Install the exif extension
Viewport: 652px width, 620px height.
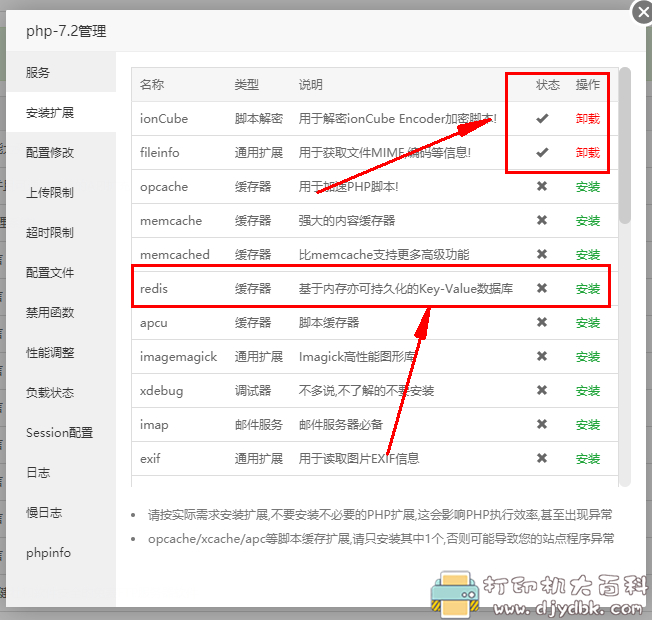(588, 459)
